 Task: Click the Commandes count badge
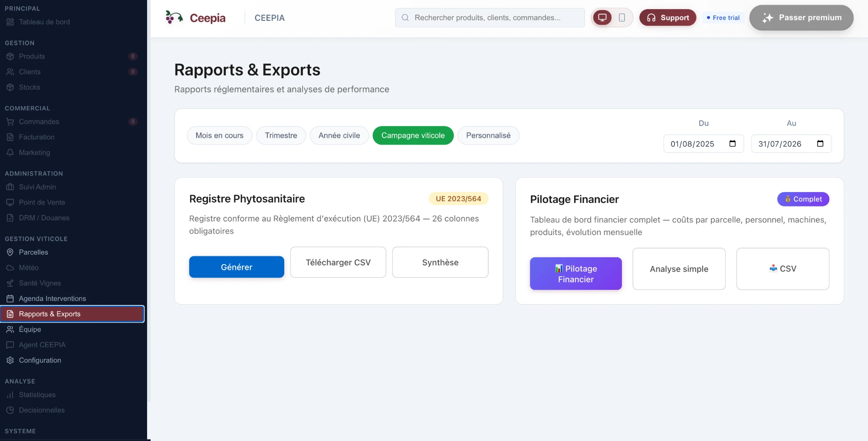pyautogui.click(x=133, y=122)
